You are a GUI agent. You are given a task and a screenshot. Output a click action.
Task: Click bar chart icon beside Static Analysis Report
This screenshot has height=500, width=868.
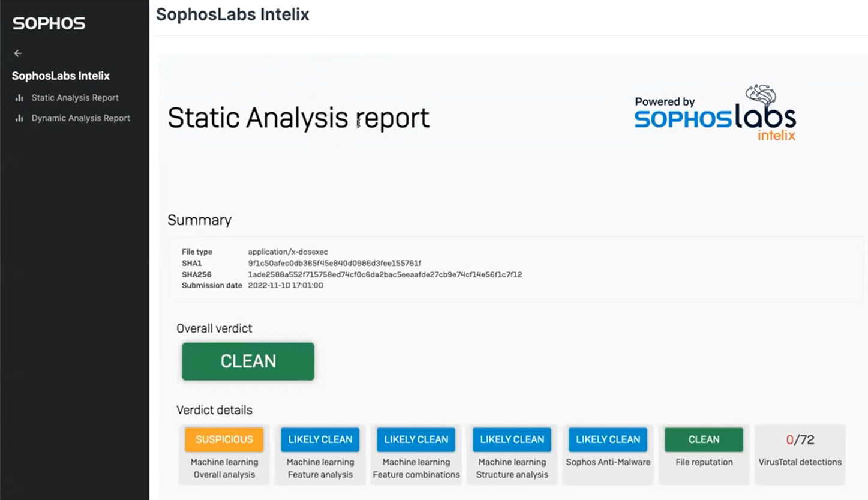19,98
